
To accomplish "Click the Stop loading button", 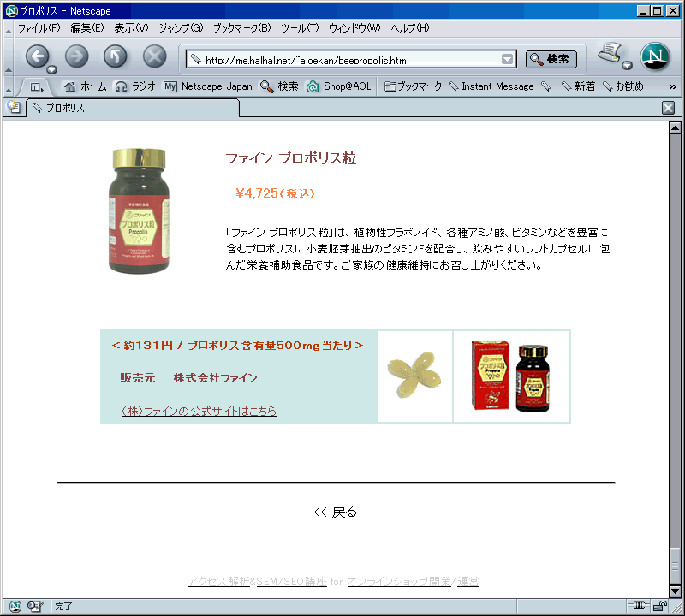I will pyautogui.click(x=155, y=56).
